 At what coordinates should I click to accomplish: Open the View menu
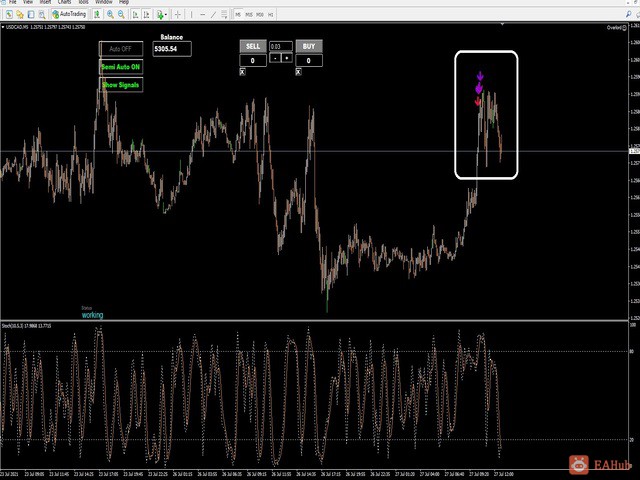(x=28, y=2)
